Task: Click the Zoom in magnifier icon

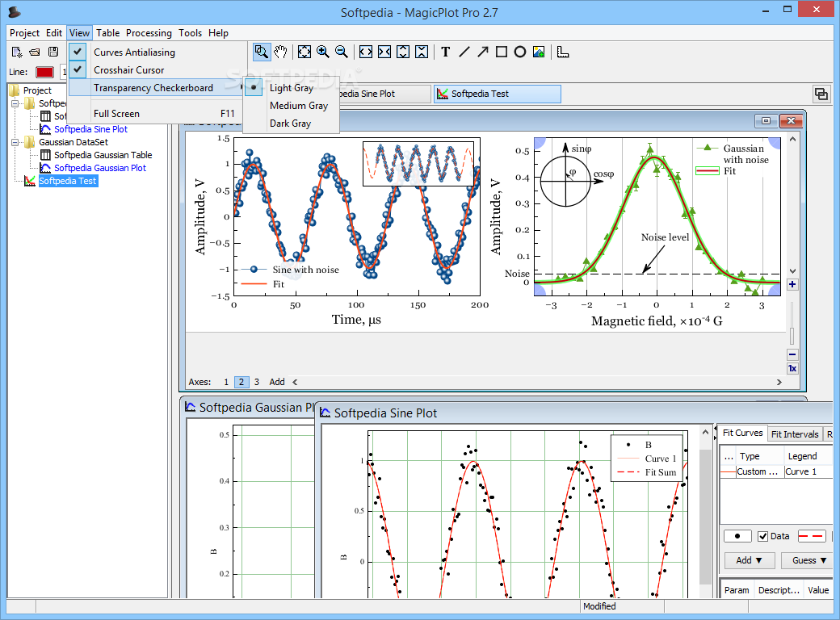Action: (323, 52)
